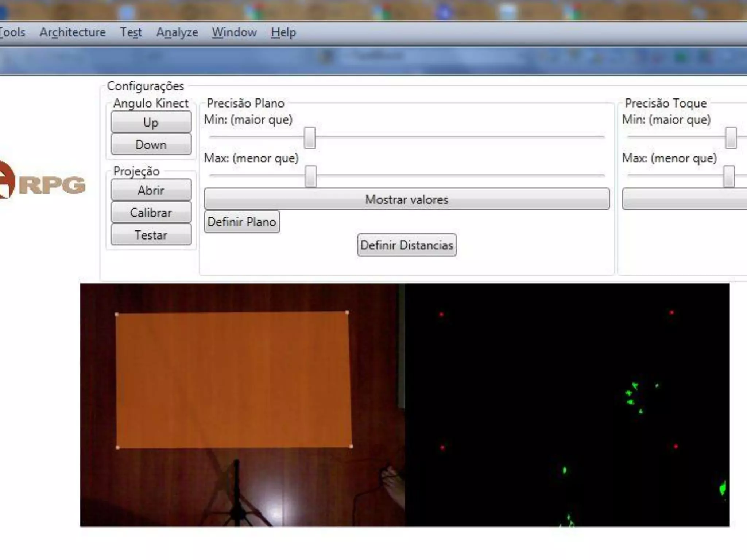The image size is (747, 560).
Task: Click Abrir in the Projeção group
Action: (151, 190)
